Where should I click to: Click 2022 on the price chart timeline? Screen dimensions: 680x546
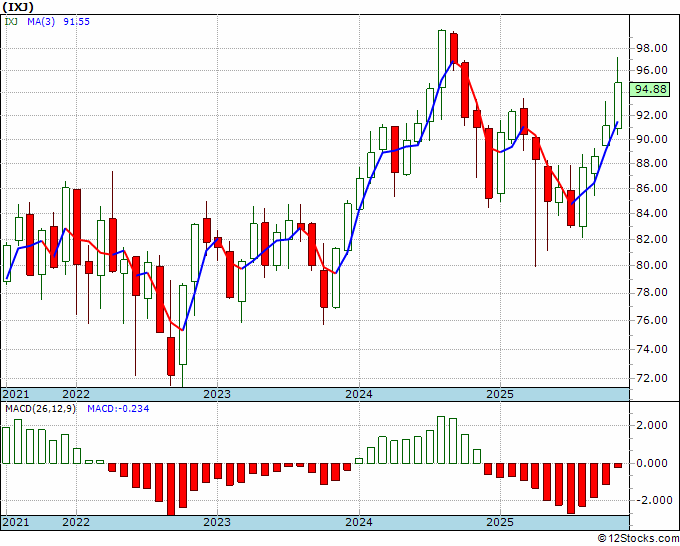(x=76, y=394)
